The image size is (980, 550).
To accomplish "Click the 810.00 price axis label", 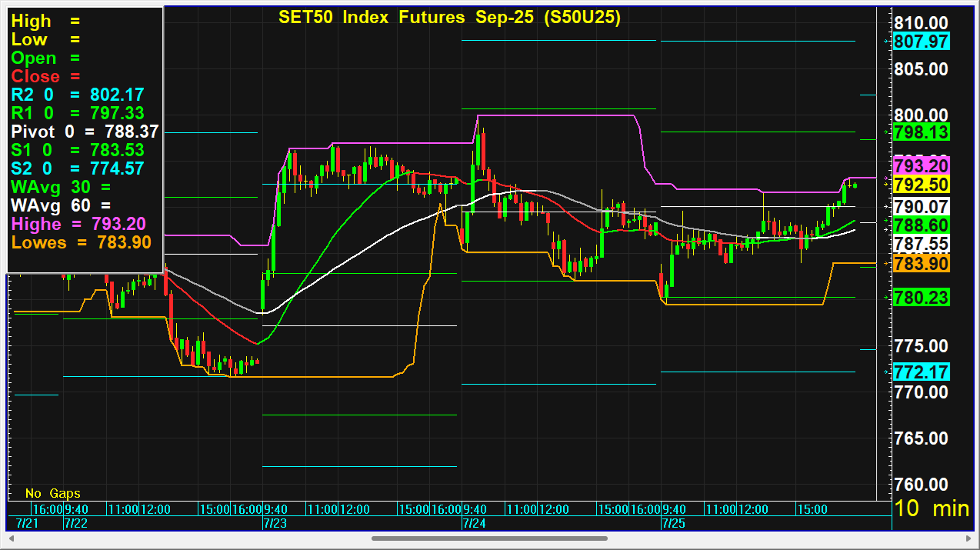I will [x=922, y=23].
